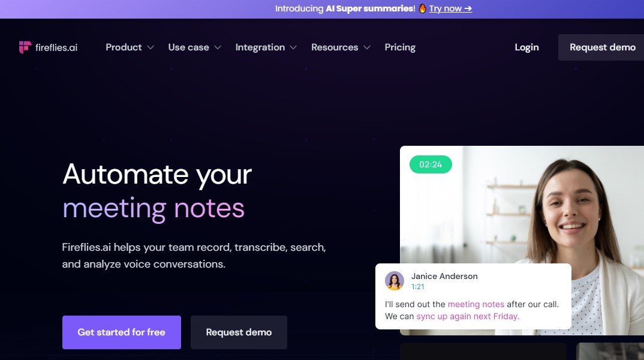Click the highlighted "meeting notes" text in the transcript
Image resolution: width=644 pixels, height=360 pixels.
(476, 304)
